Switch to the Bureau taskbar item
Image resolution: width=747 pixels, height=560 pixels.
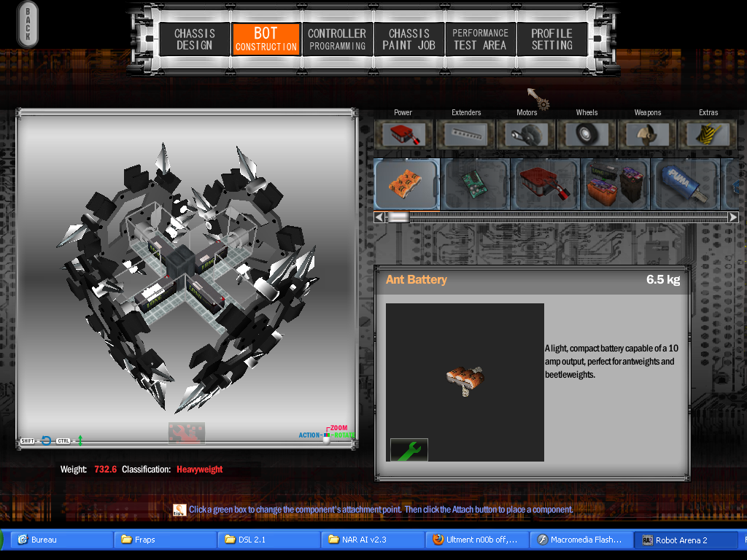pyautogui.click(x=61, y=540)
